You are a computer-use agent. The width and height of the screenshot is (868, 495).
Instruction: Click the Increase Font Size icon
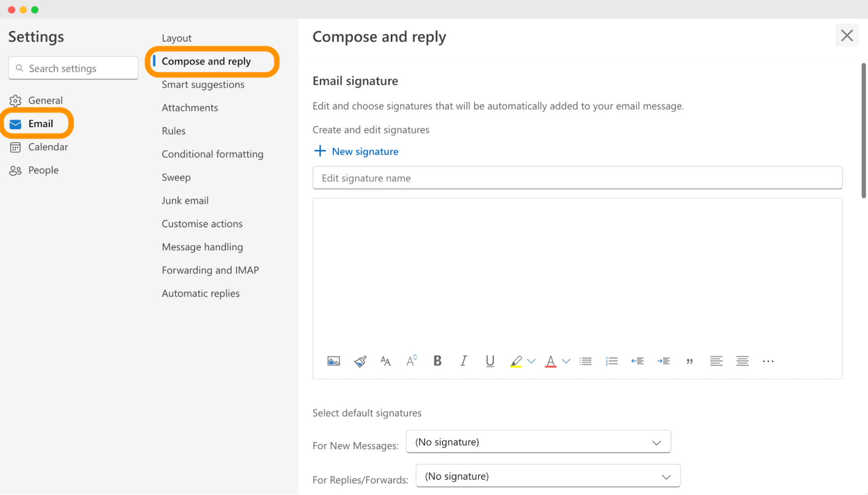pos(413,361)
